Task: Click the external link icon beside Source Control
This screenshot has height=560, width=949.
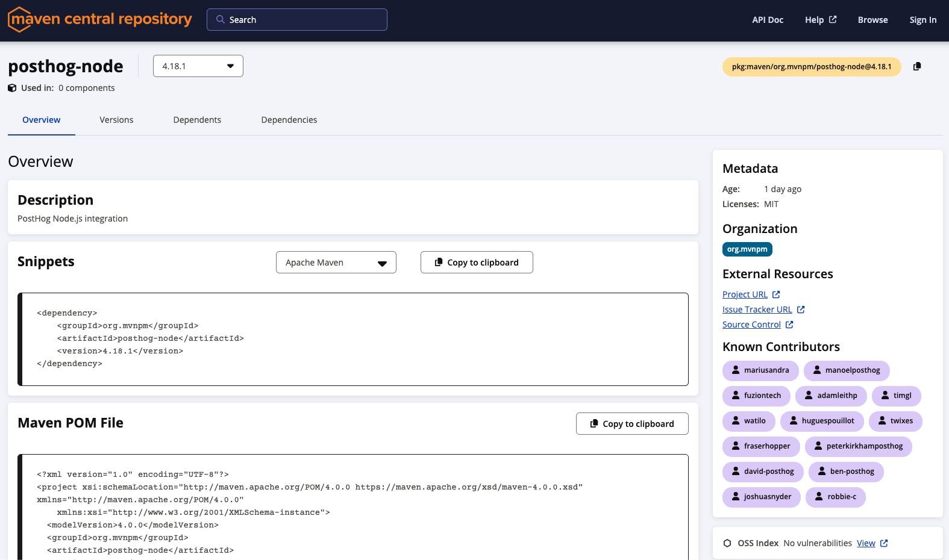Action: 789,325
